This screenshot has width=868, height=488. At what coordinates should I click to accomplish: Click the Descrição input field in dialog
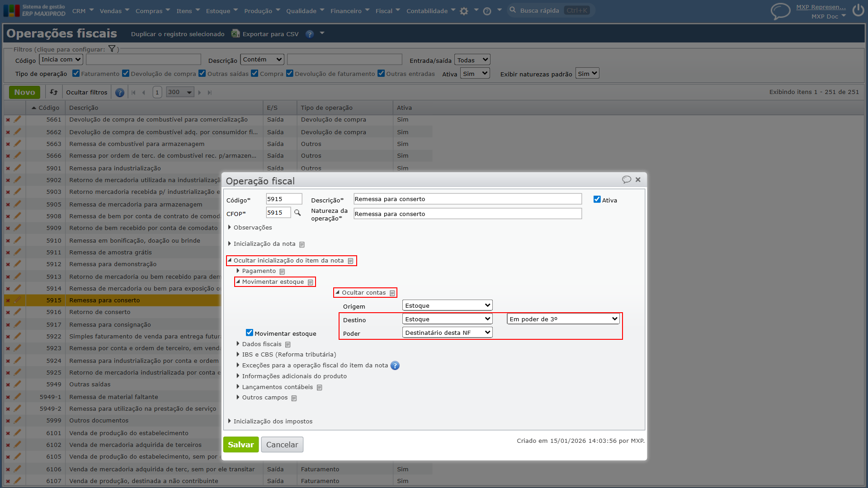(x=467, y=199)
